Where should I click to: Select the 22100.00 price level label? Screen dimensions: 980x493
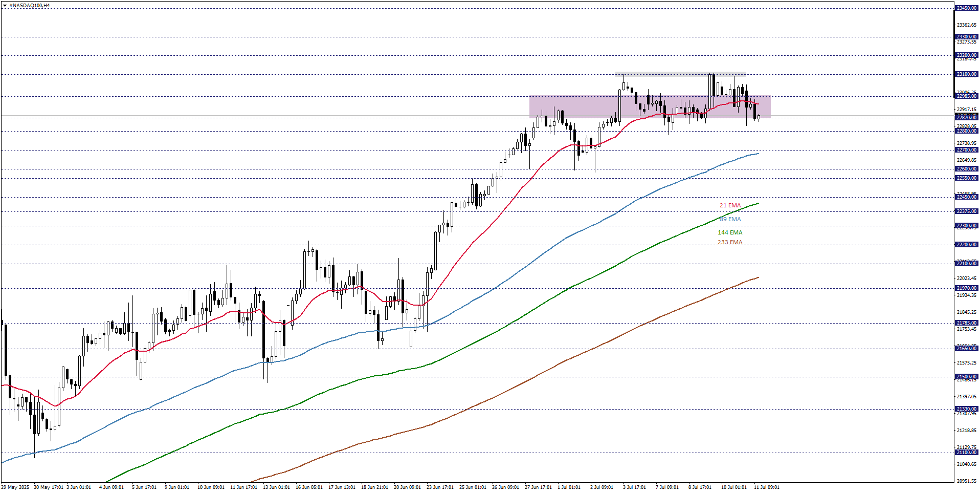pos(967,264)
